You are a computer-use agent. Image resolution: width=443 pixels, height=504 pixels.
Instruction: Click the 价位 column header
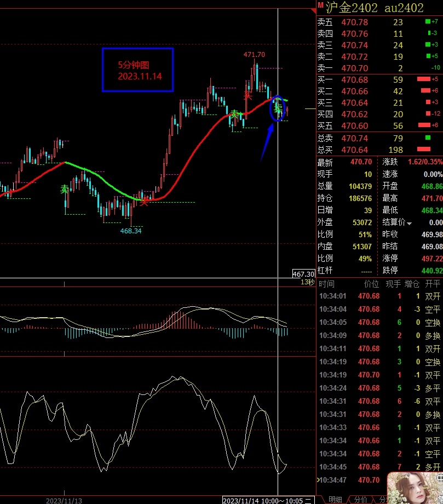click(x=371, y=284)
